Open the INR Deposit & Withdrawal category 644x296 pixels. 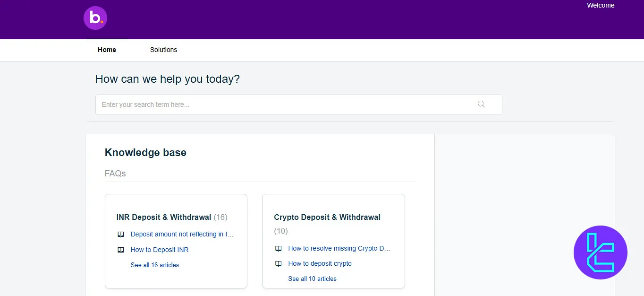click(163, 217)
